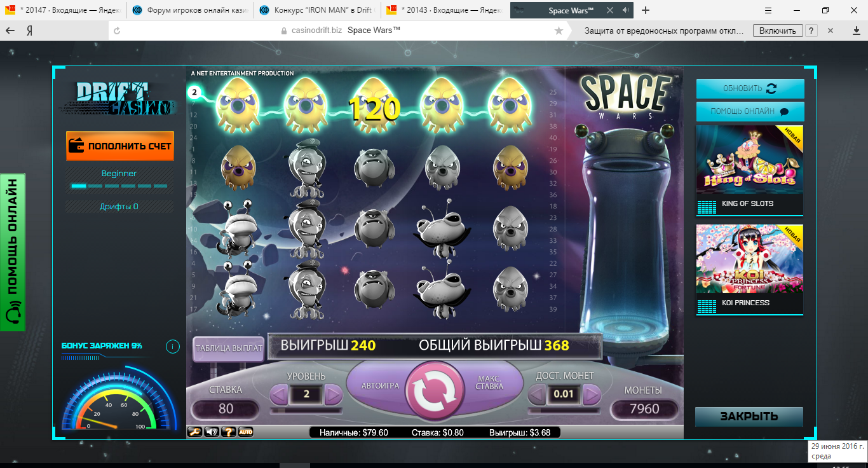Open the ТАБЛИЦА ВЫПЛАТ paytable

229,348
